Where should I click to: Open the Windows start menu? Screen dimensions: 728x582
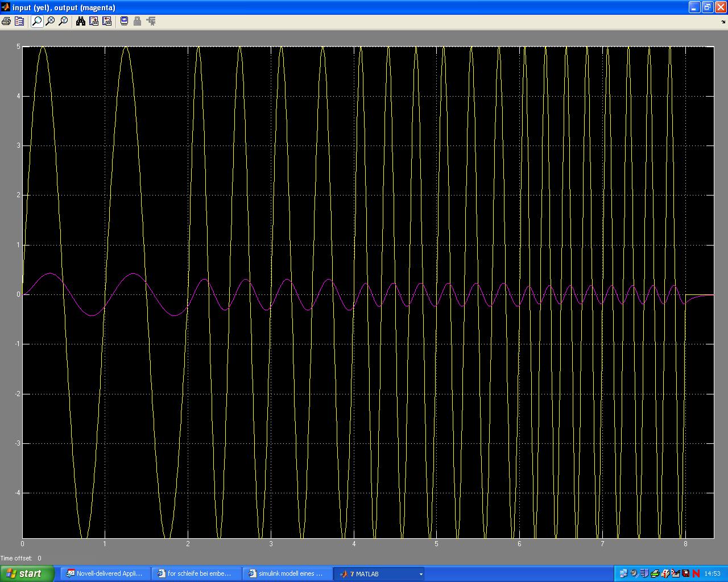[x=27, y=573]
